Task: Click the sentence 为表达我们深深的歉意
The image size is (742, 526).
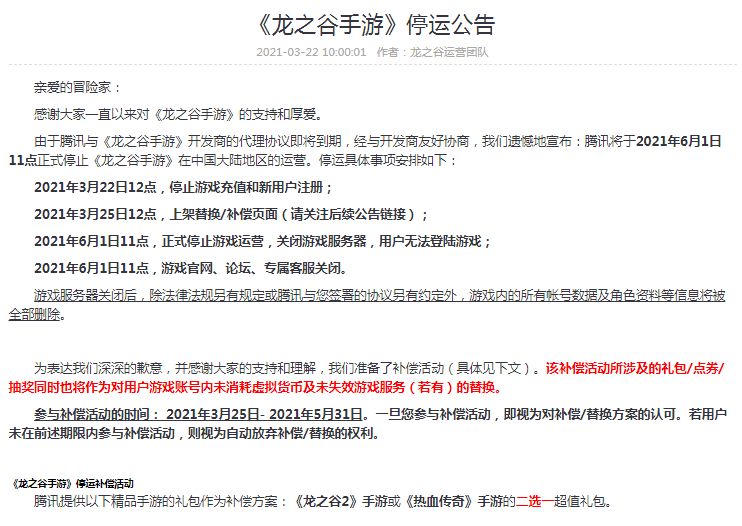Action: (98, 368)
